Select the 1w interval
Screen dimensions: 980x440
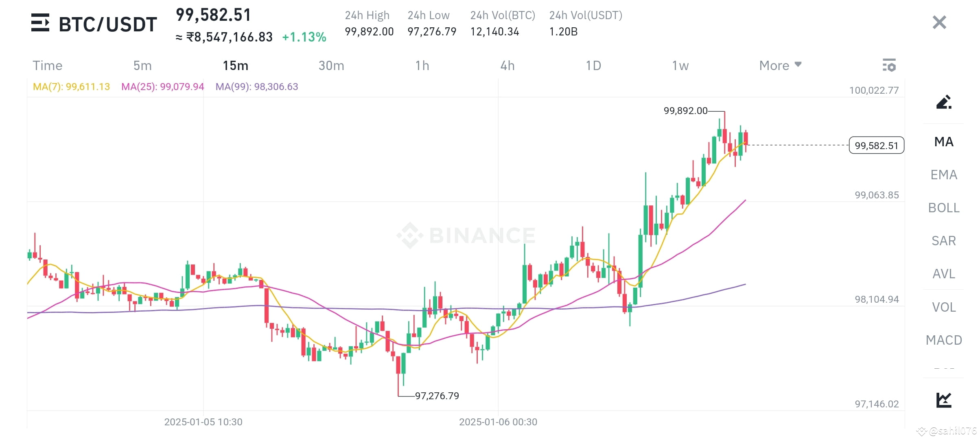pyautogui.click(x=680, y=65)
